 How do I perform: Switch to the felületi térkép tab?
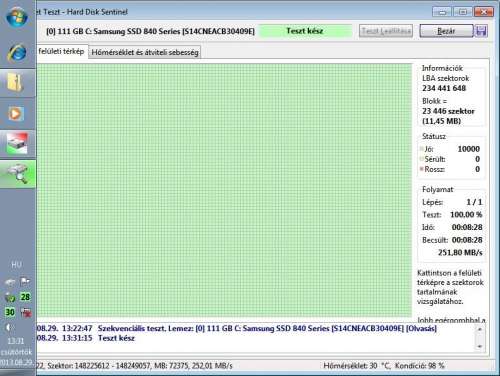[x=61, y=51]
